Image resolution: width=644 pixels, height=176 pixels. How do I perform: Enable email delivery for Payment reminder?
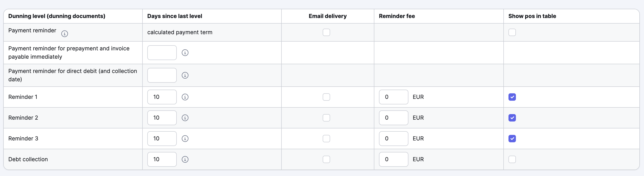[326, 32]
